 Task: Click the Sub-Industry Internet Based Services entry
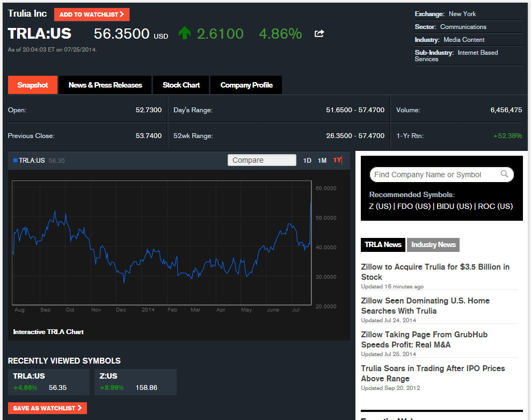pyautogui.click(x=456, y=56)
